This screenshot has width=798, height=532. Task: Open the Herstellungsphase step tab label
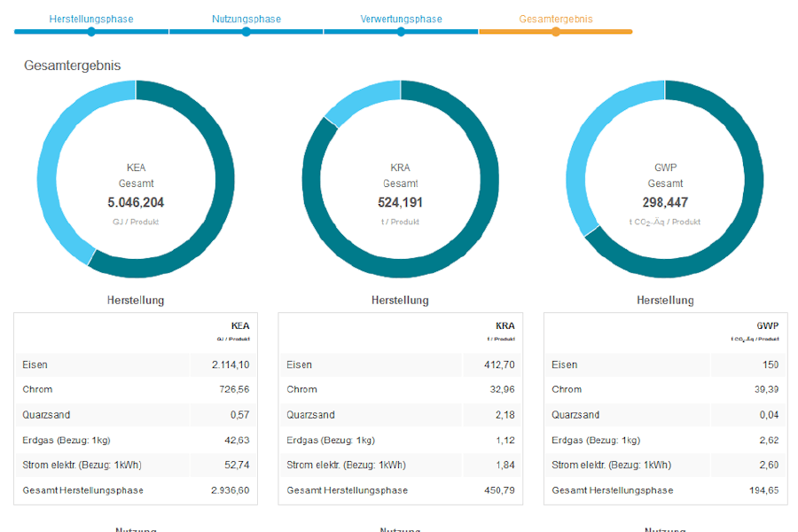tap(91, 19)
